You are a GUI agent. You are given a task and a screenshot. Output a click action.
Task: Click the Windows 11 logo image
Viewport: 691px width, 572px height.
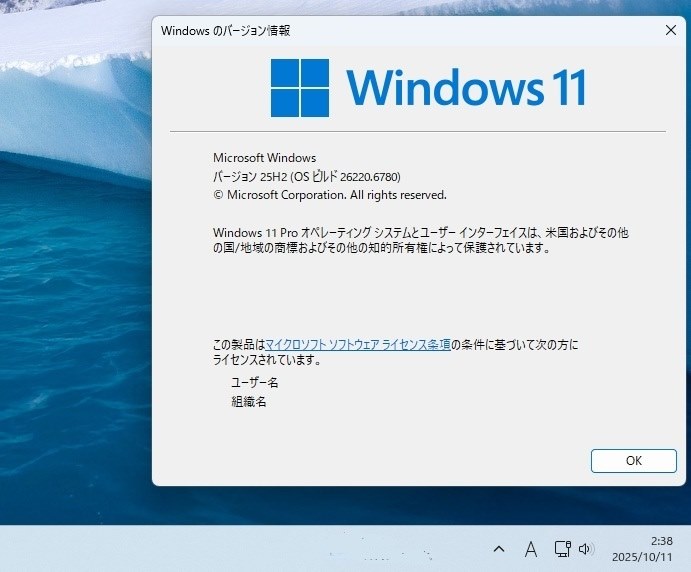[428, 88]
